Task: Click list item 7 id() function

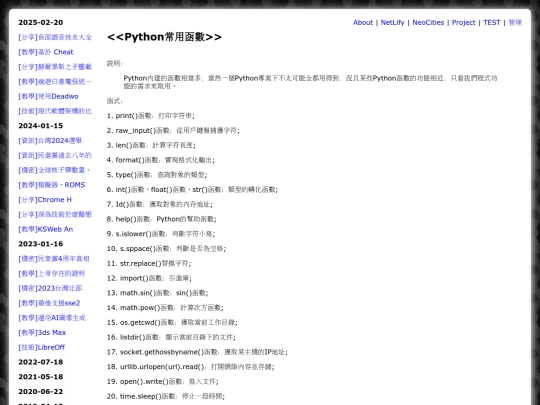Action: pyautogui.click(x=160, y=205)
